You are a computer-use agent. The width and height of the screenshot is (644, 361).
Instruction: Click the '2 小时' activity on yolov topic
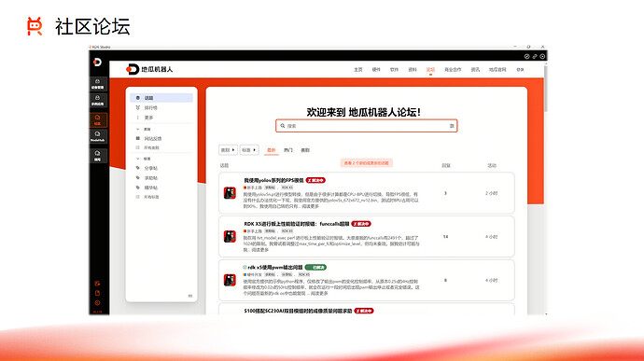tap(491, 193)
